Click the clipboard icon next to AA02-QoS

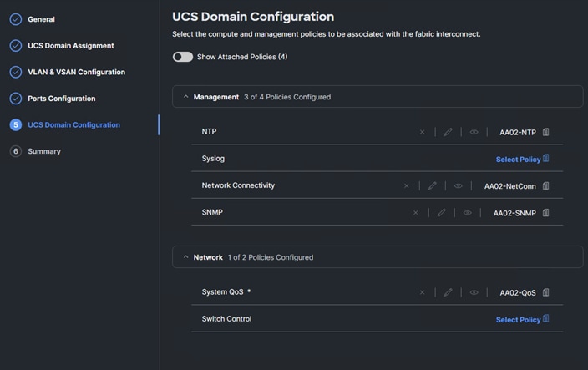click(546, 293)
